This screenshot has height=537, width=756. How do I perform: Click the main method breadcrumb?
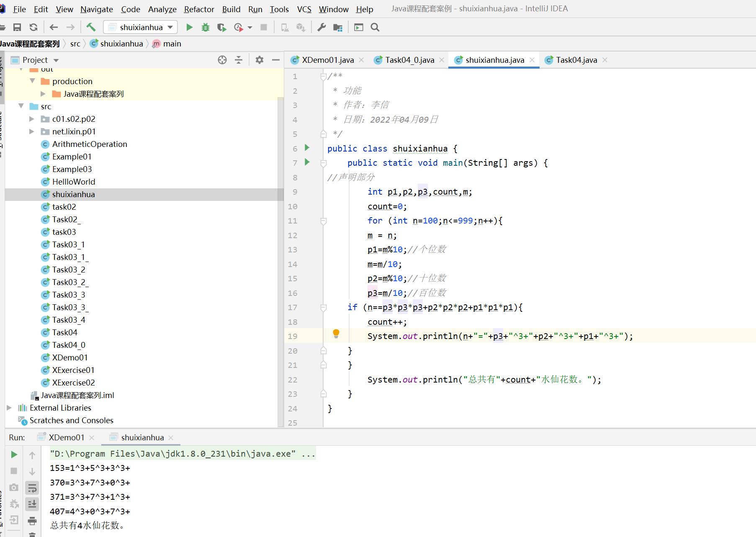pos(167,44)
